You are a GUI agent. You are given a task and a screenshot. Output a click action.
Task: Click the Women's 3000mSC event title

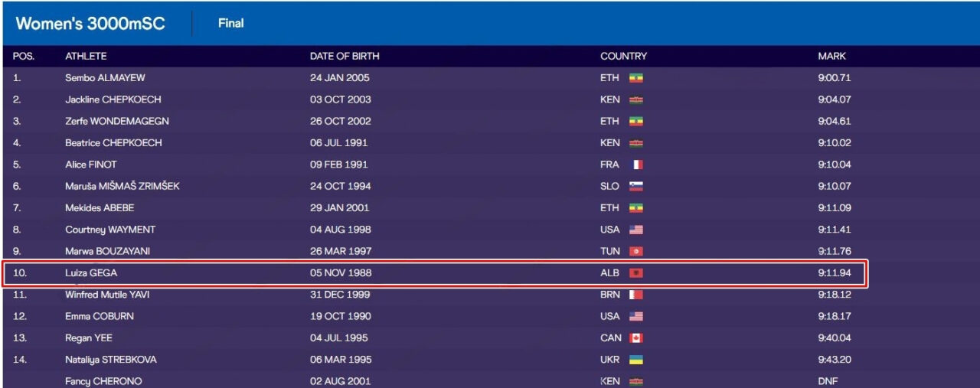pyautogui.click(x=90, y=24)
